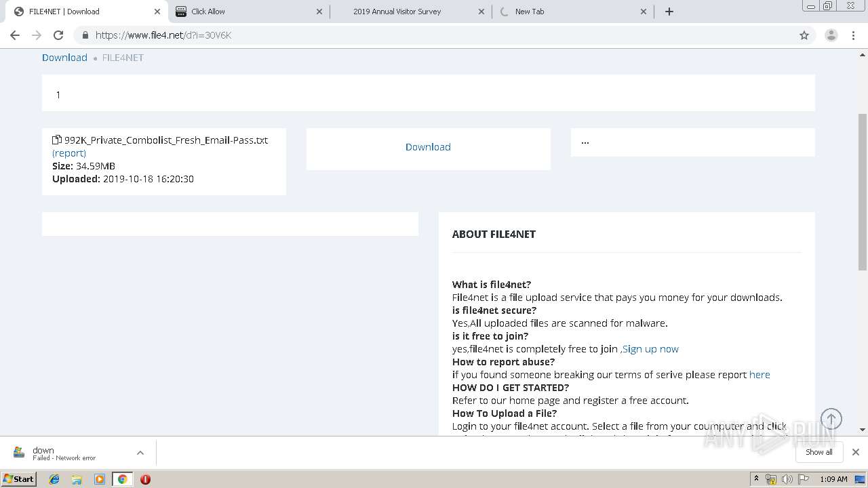Open the Windows Start menu
Image resolution: width=868 pixels, height=488 pixels.
point(19,479)
